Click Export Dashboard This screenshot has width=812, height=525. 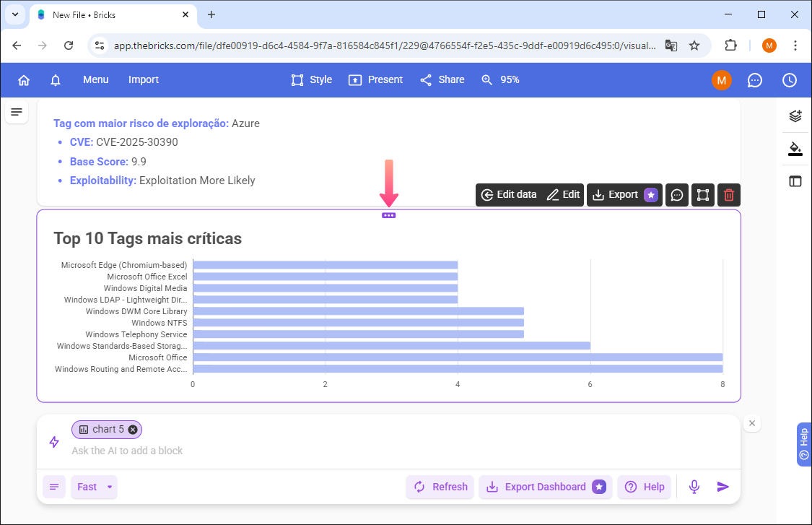546,487
